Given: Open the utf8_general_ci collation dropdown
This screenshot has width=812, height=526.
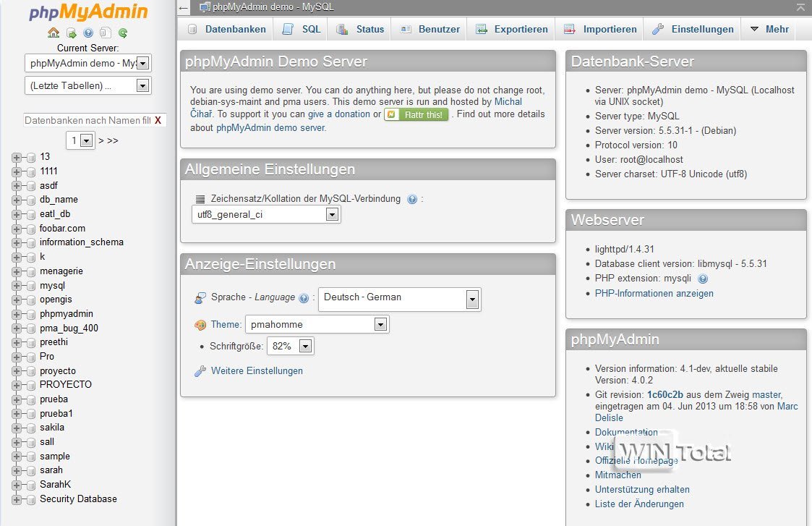Looking at the screenshot, I should coord(266,215).
